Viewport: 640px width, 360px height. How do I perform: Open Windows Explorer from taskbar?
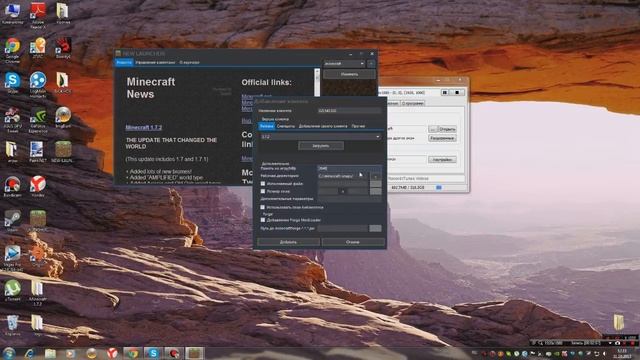coord(50,353)
